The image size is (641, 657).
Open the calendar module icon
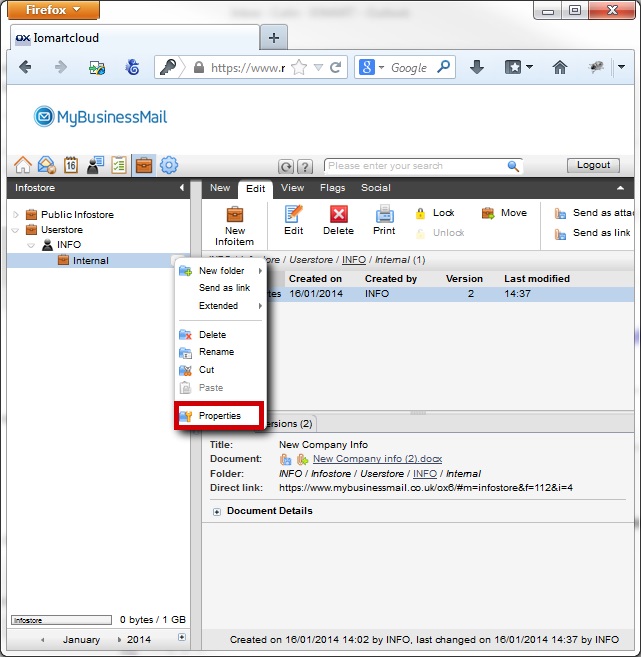(70, 165)
